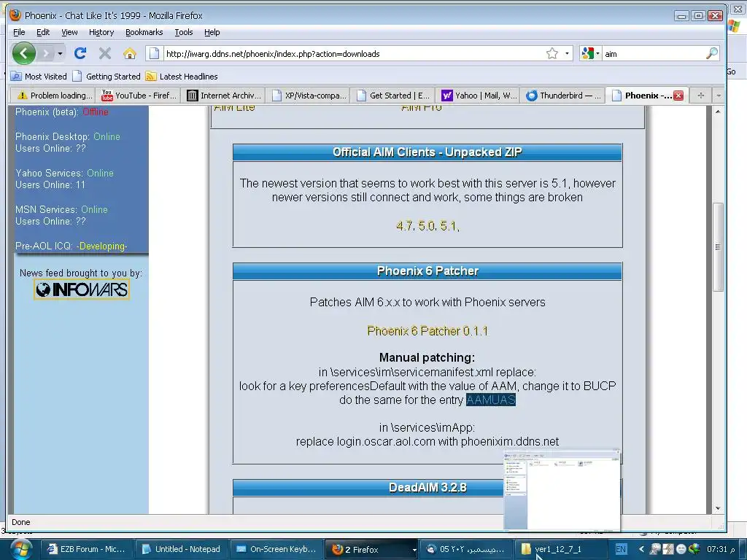Open the Latest Headlines feed

click(x=182, y=76)
